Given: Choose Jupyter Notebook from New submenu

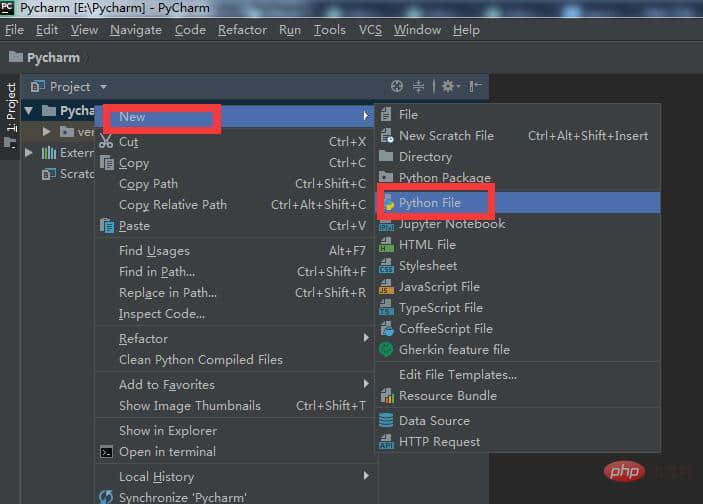Looking at the screenshot, I should pos(519,224).
